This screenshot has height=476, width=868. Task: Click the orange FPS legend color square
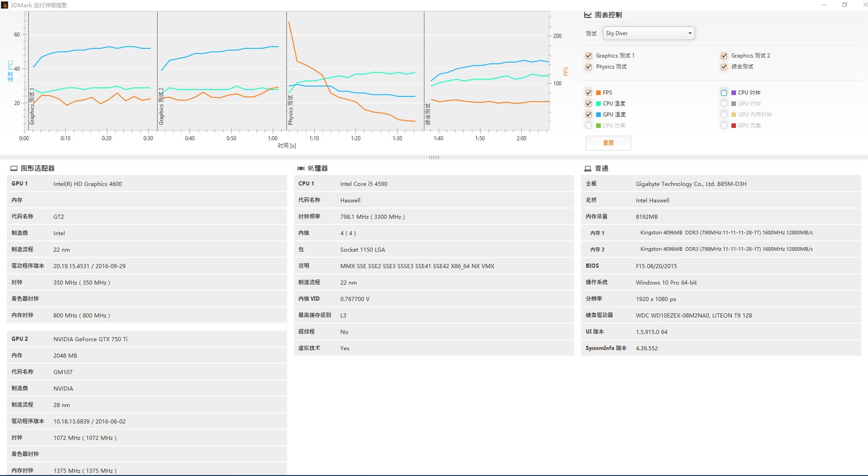(598, 93)
